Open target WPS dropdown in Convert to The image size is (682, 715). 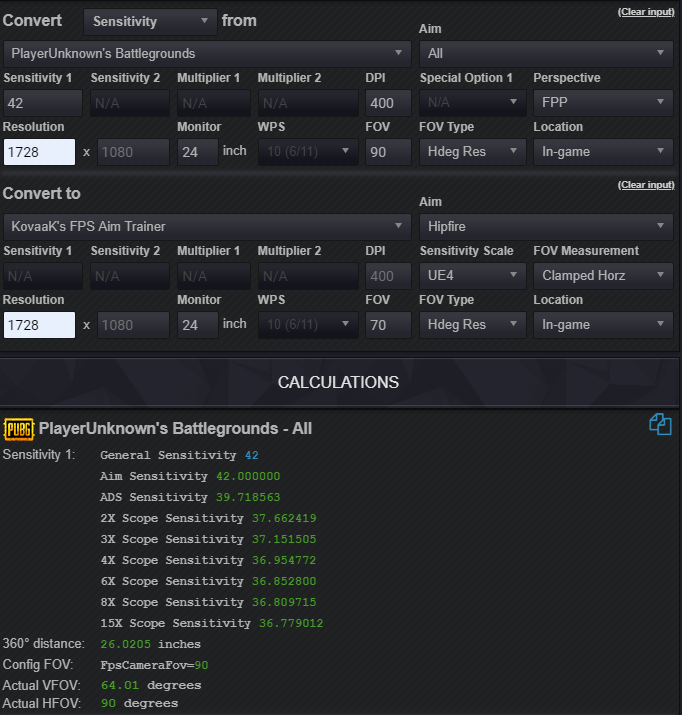click(308, 325)
